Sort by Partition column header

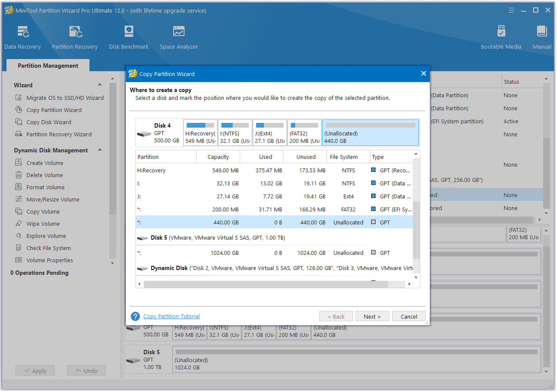pyautogui.click(x=166, y=157)
